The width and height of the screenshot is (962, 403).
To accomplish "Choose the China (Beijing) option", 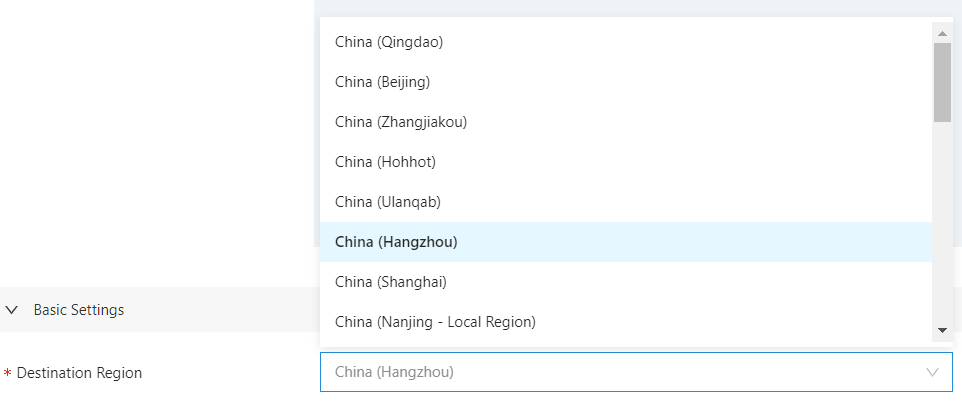I will point(382,82).
